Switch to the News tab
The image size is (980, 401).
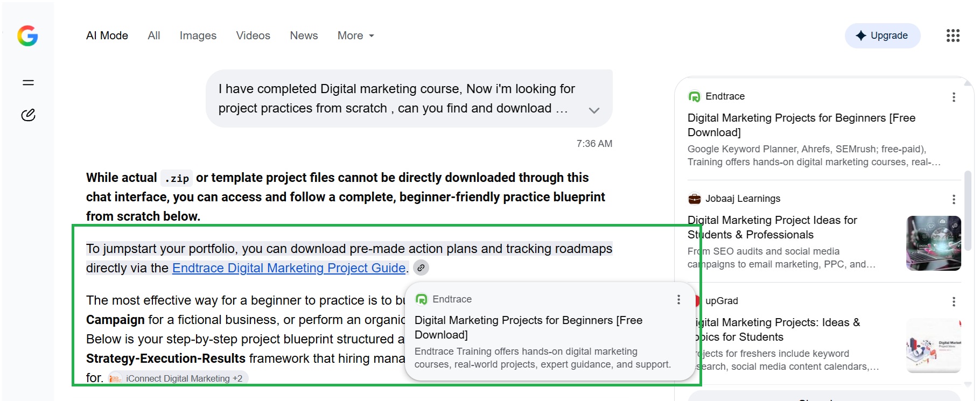[304, 36]
